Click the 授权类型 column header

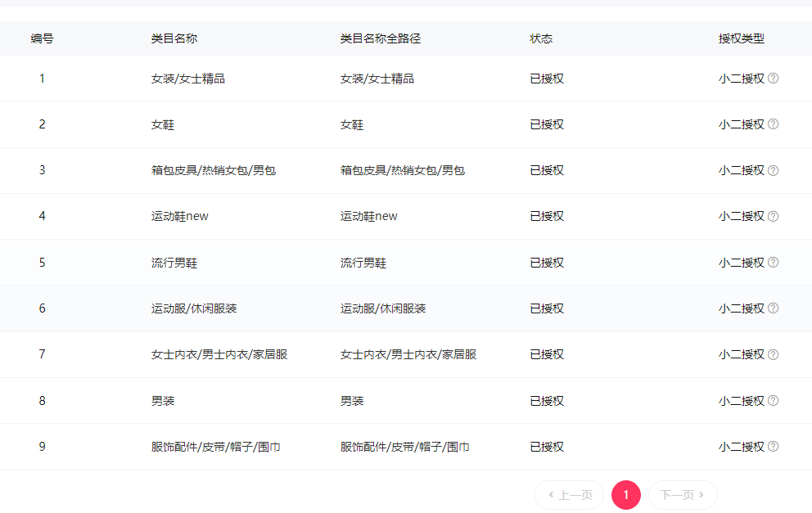tap(742, 38)
